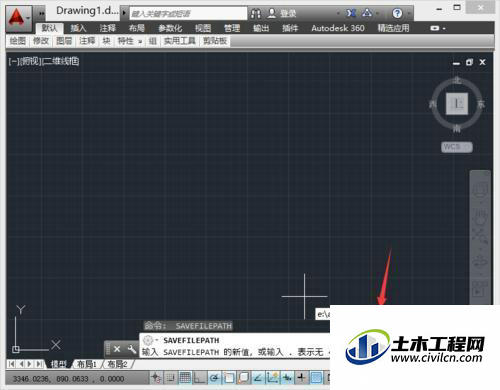Switch to the 管理 ribbon tab

(x=232, y=28)
